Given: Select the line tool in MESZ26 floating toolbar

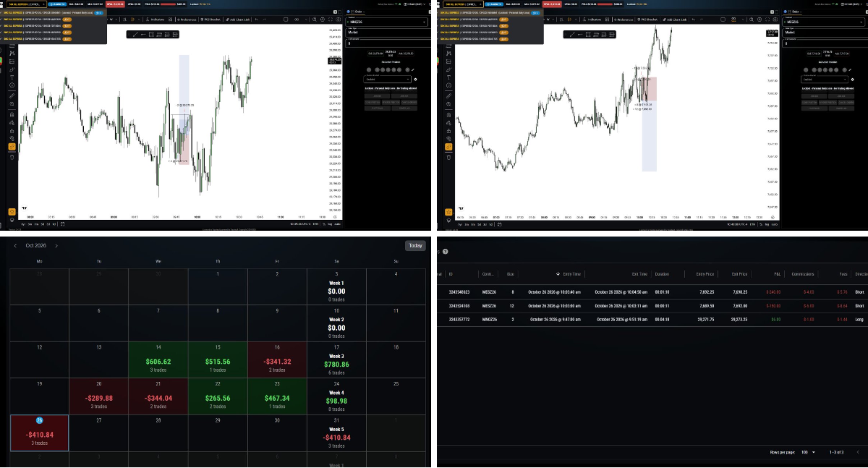Looking at the screenshot, I should pos(571,34).
